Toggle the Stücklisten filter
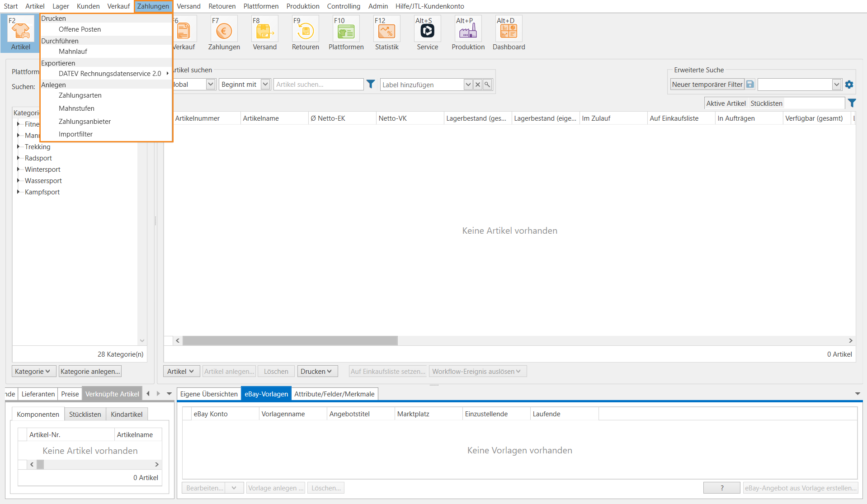Screen dimensions: 867x504 click(766, 104)
